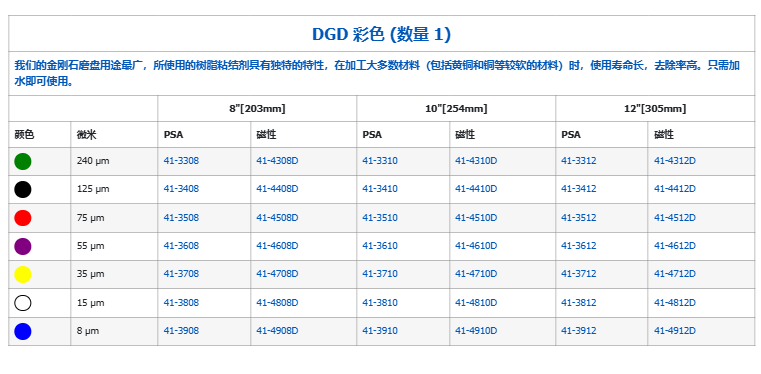The image size is (761, 374).
Task: Open part number 41-3812 link
Action: tap(579, 303)
